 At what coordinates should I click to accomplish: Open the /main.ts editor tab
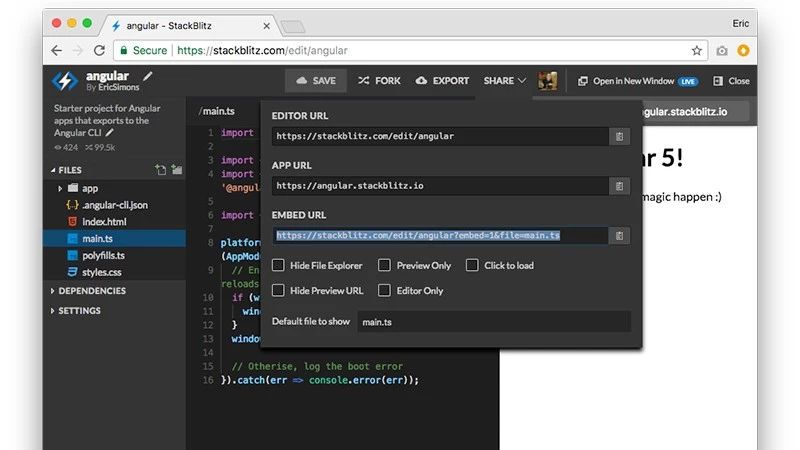pos(217,111)
